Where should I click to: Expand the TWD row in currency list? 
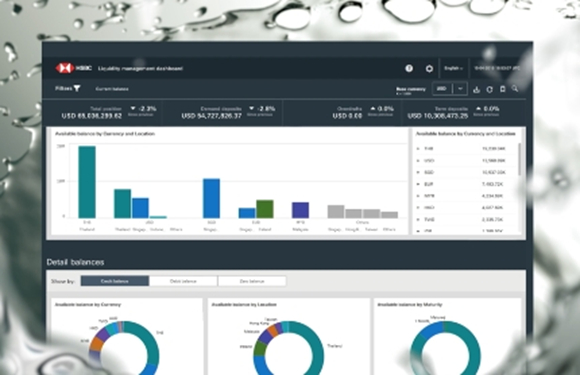418,220
